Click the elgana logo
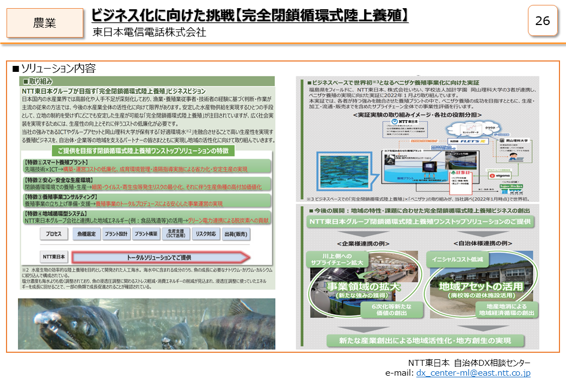 click(x=500, y=176)
